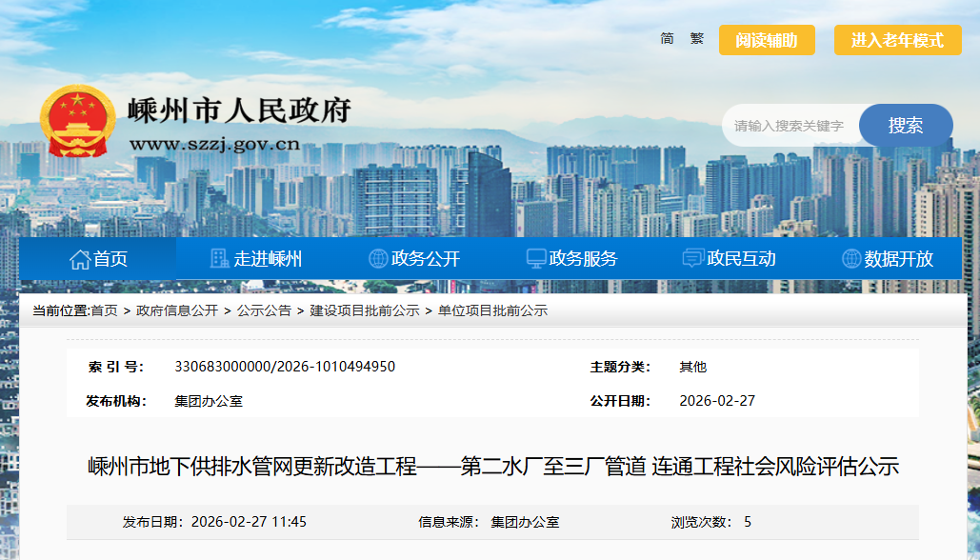The height and width of the screenshot is (560, 980).
Task: Open the 阅读辅助 reading assistance button
Action: tap(767, 40)
